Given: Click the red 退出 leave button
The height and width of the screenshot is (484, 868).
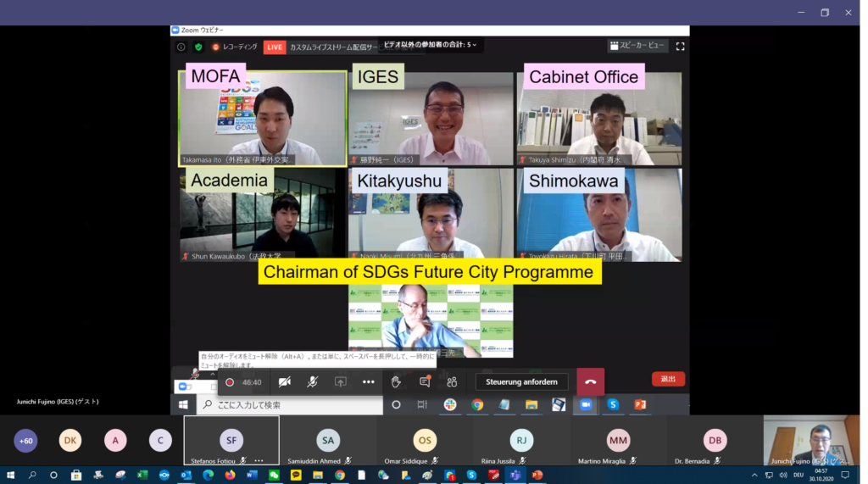Looking at the screenshot, I should pos(668,379).
